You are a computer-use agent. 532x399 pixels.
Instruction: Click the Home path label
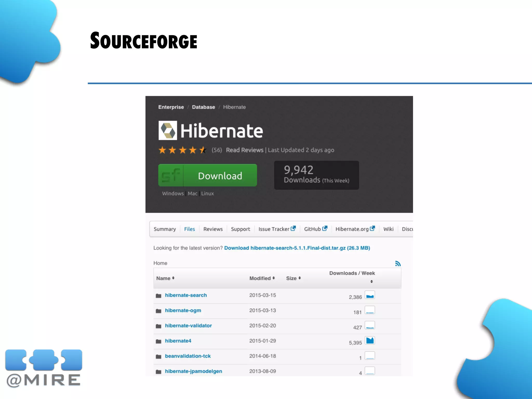pos(160,263)
